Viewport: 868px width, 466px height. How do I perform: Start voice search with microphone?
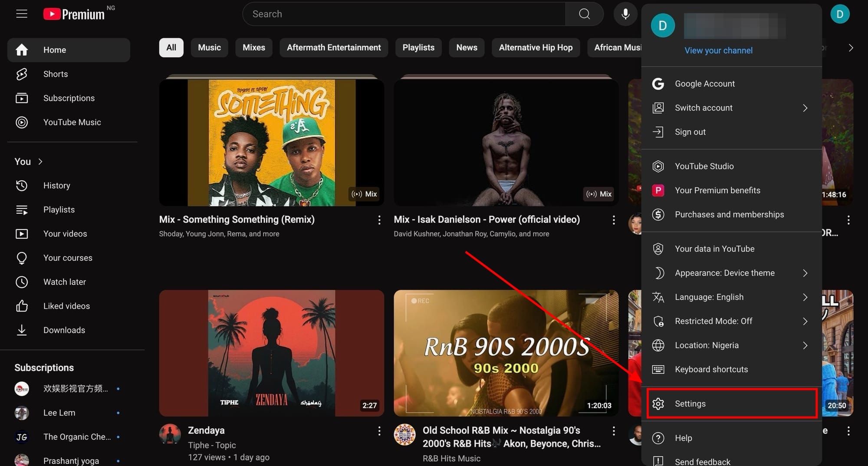pos(625,14)
